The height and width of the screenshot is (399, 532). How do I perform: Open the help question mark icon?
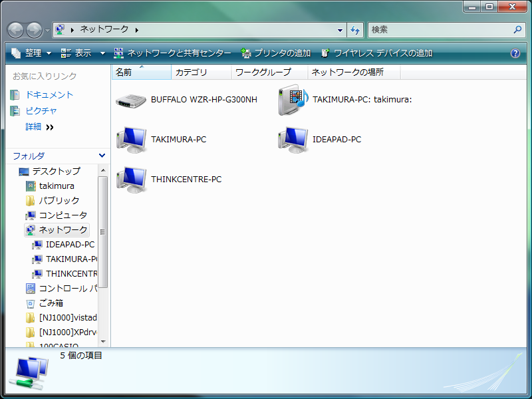[x=515, y=53]
